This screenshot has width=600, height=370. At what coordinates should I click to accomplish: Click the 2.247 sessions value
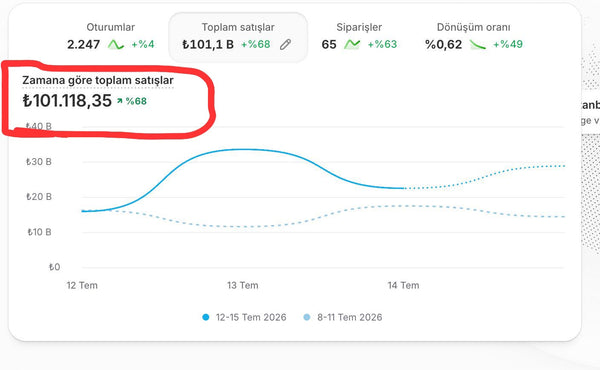point(83,45)
